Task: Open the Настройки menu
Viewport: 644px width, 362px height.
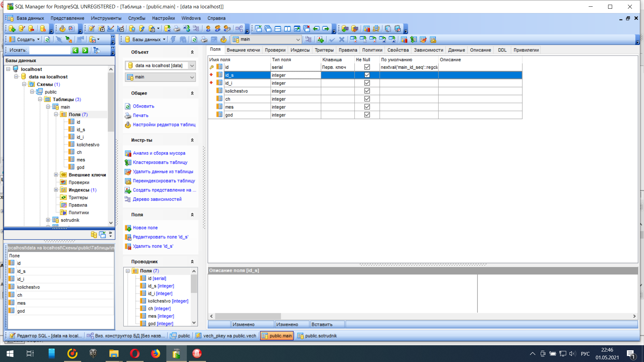Action: tap(163, 18)
